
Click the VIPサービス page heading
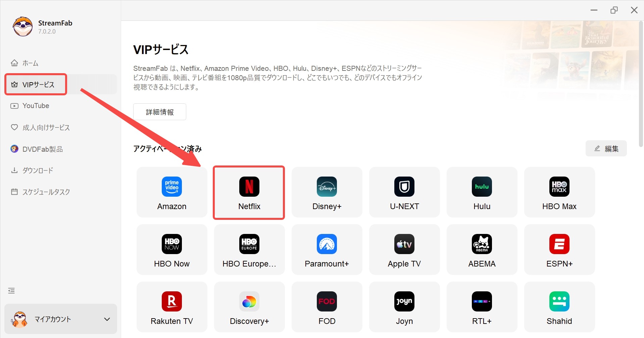click(x=161, y=50)
